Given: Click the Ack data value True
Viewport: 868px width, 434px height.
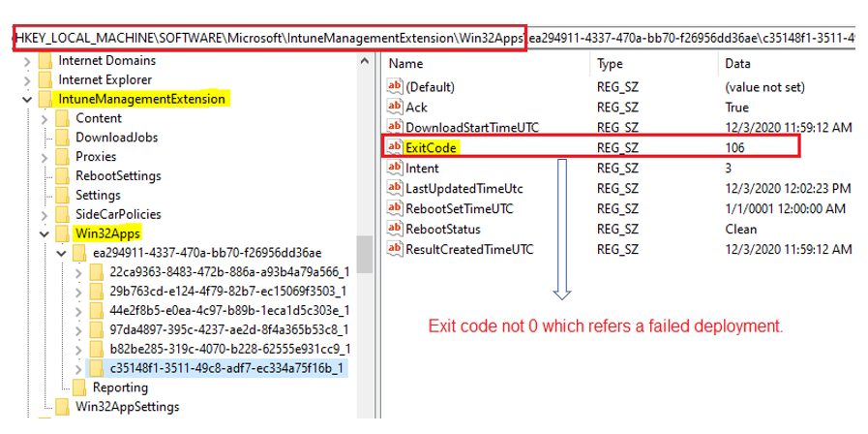Looking at the screenshot, I should pos(736,107).
